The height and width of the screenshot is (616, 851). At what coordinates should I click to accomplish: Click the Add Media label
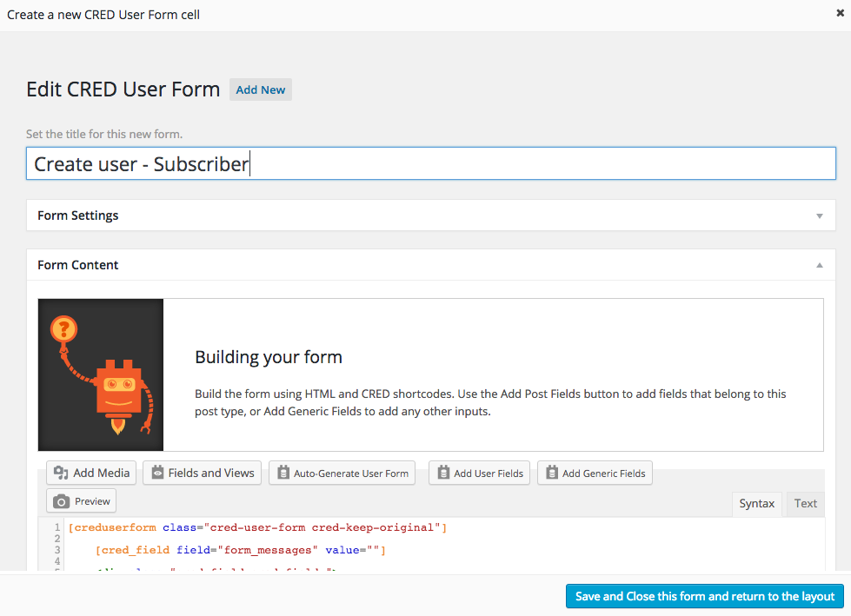(102, 473)
